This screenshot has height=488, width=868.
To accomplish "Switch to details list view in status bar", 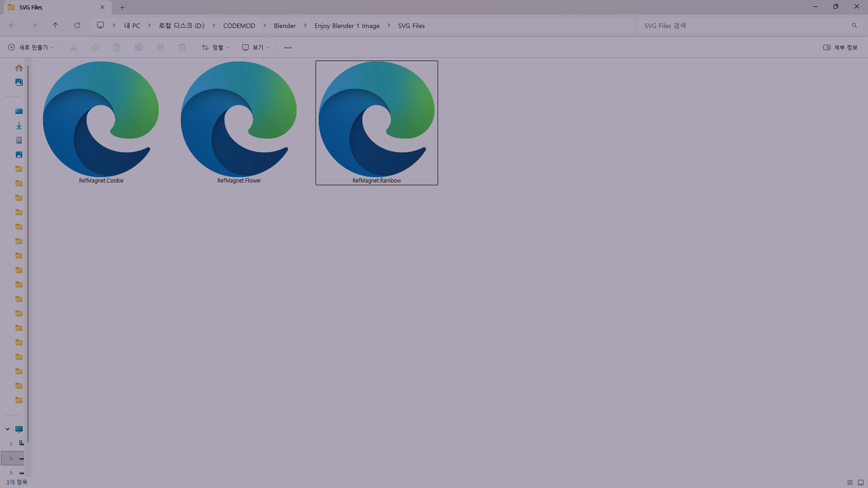I will point(850,483).
